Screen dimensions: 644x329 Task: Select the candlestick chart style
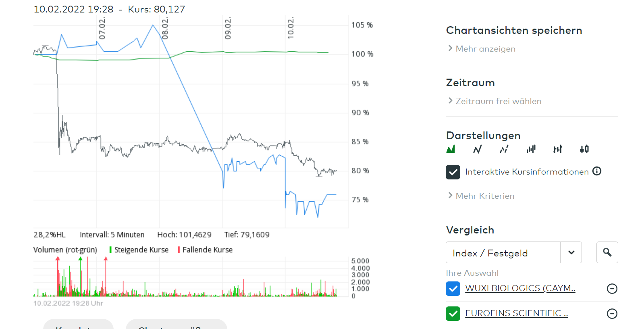(584, 149)
